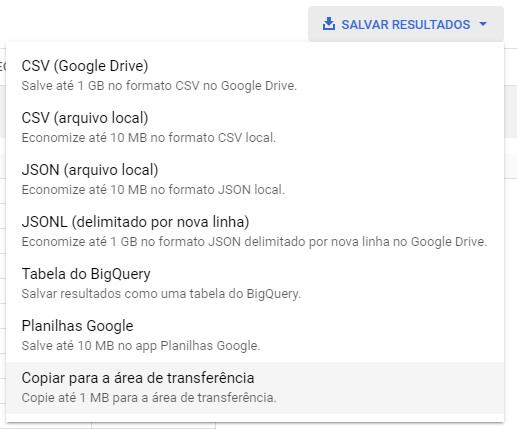Screen dimensions: 517x429
Task: Choose CSV (Google Drive) export option
Action: [255, 75]
